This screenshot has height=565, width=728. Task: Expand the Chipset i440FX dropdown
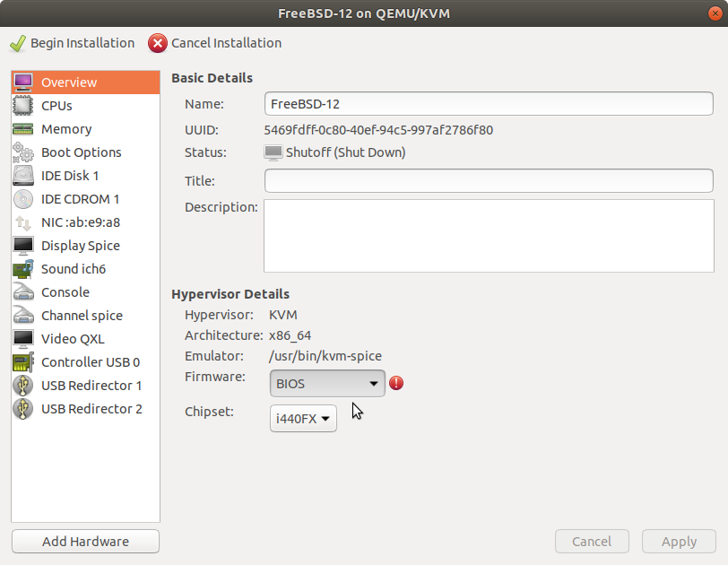303,419
